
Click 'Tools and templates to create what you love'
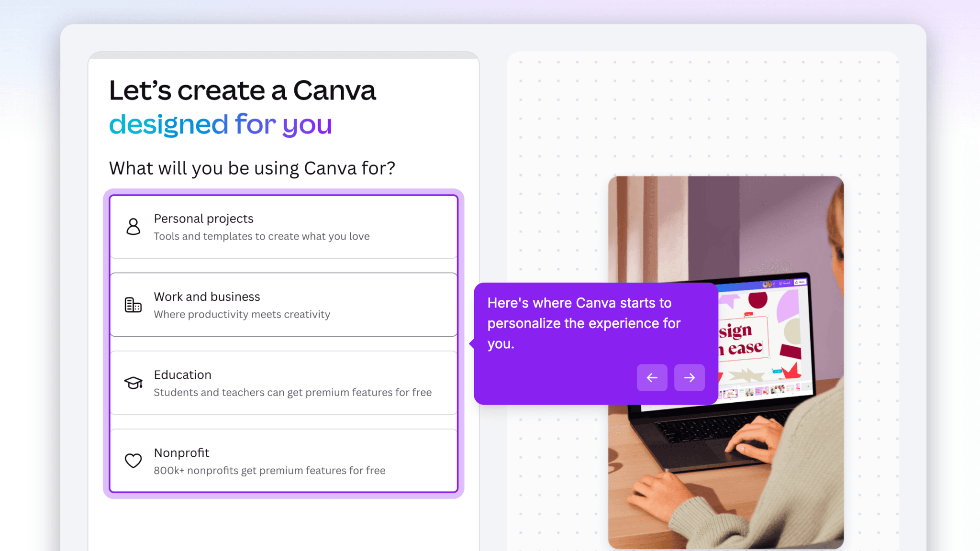tap(261, 236)
